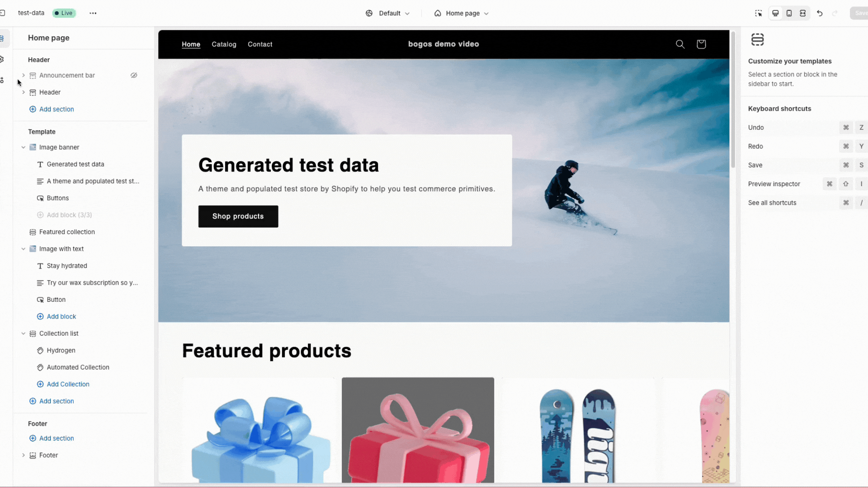The width and height of the screenshot is (868, 488).
Task: Switch to desktop preview view
Action: 775,13
